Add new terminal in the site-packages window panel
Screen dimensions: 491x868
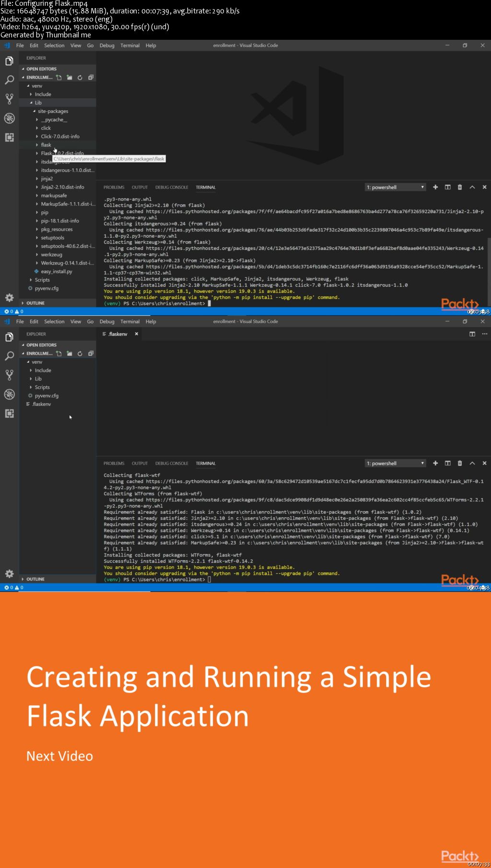coord(435,187)
